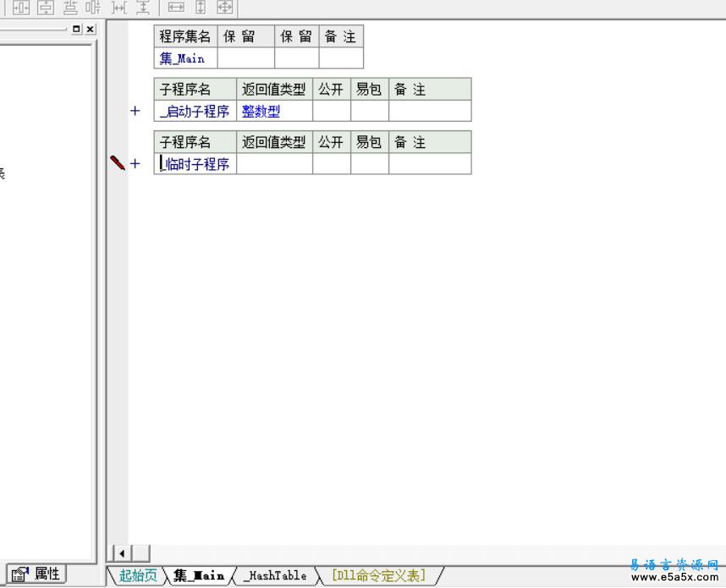Click the 易包 cell of _启动子程序
Image resolution: width=726 pixels, height=588 pixels.
click(x=370, y=111)
